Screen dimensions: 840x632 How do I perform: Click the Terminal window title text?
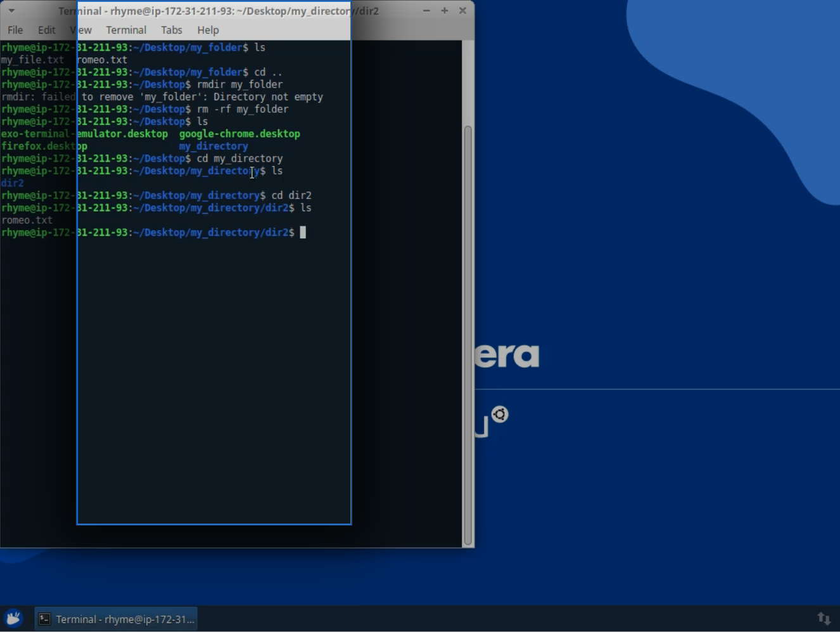click(219, 11)
